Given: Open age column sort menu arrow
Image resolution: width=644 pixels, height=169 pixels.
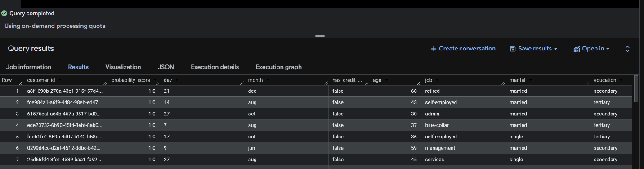Looking at the screenshot, I should 386,80.
